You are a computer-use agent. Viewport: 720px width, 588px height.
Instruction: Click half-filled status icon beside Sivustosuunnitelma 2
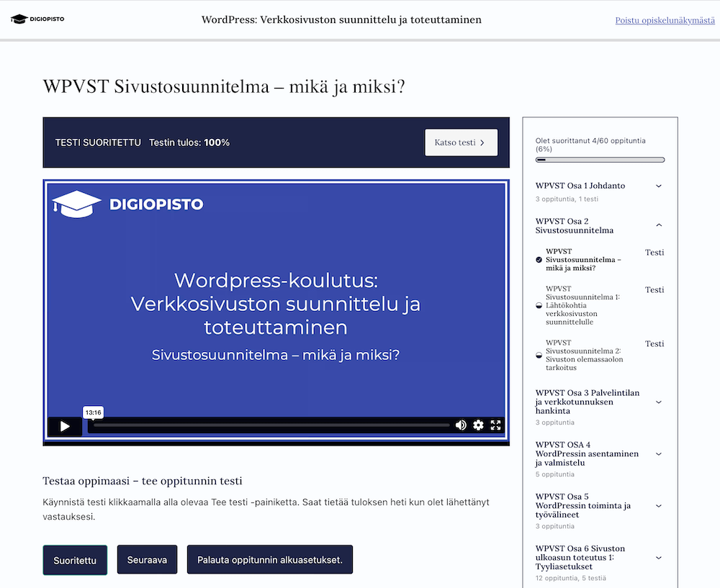[539, 355]
